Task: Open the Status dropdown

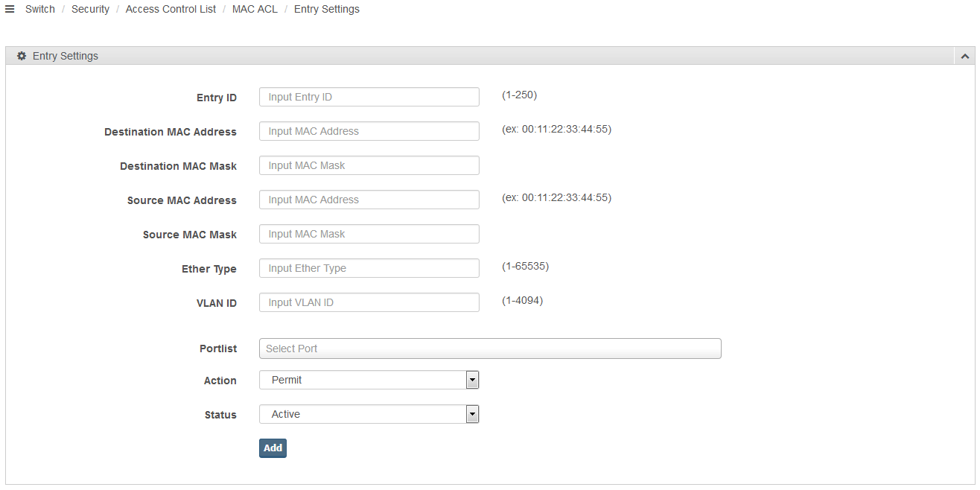Action: (369, 414)
